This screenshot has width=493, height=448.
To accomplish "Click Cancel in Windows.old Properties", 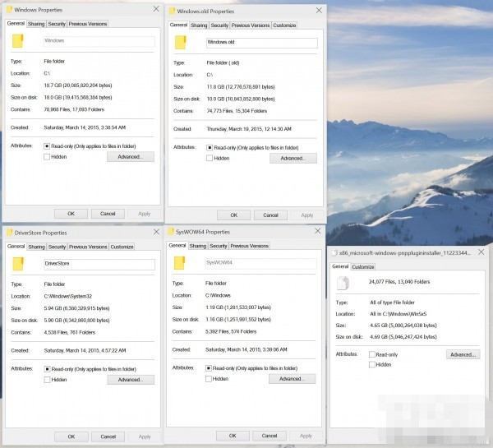I will pos(270,215).
